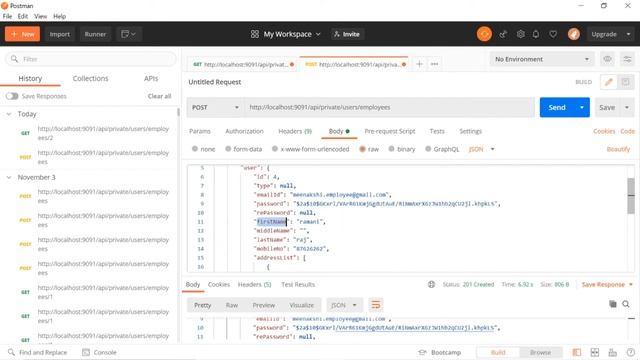Collapse the November 3 history group

click(9, 178)
